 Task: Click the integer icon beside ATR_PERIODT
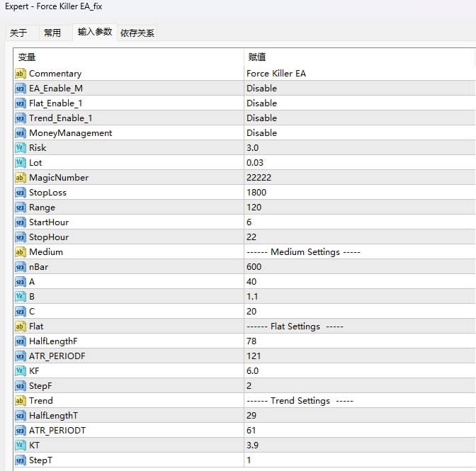click(20, 431)
